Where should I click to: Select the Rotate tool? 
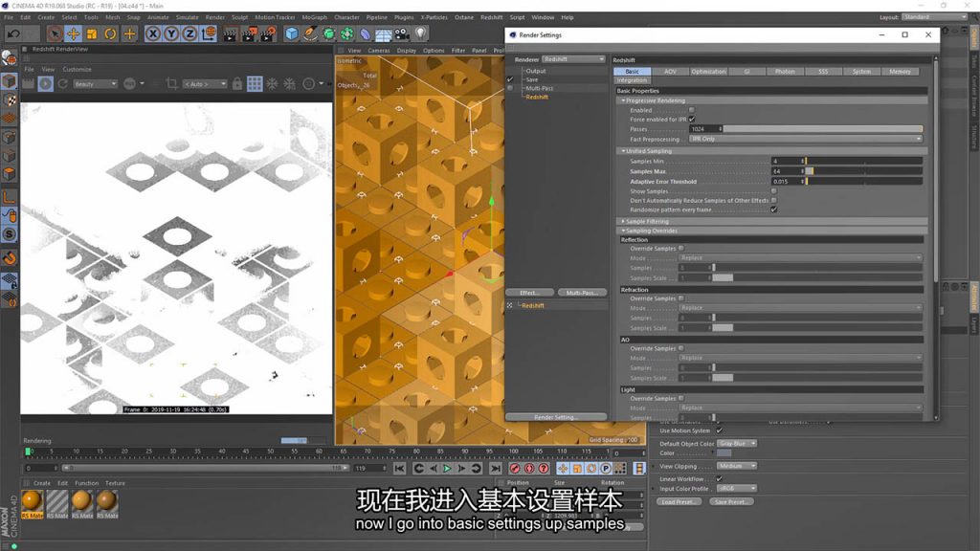coord(111,33)
